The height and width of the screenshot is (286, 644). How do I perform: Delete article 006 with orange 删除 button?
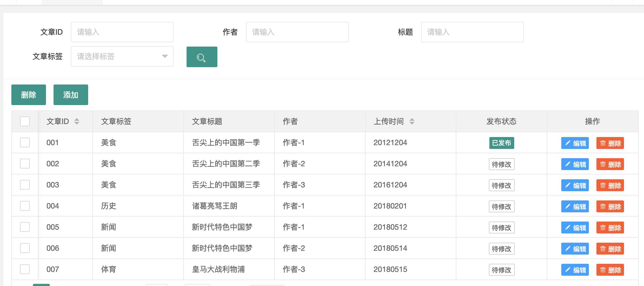(610, 249)
